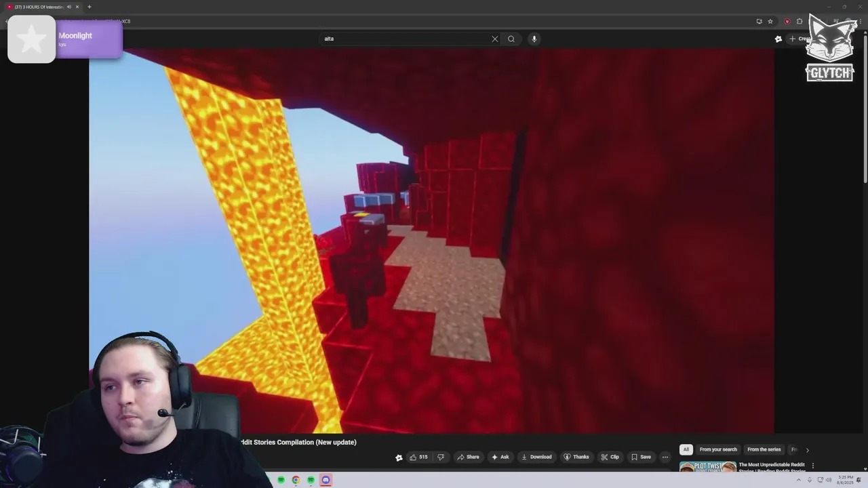This screenshot has height=488, width=868.
Task: Open the Extensions puzzle icon
Action: coord(800,21)
